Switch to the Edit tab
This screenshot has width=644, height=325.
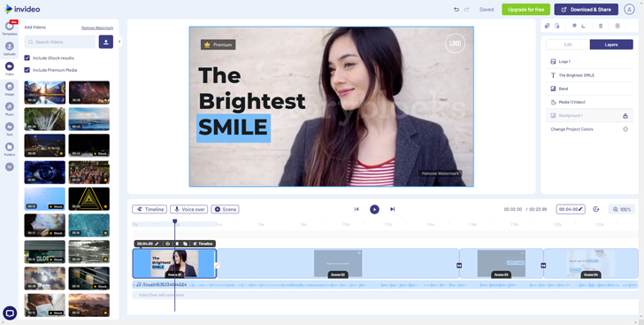tap(568, 44)
